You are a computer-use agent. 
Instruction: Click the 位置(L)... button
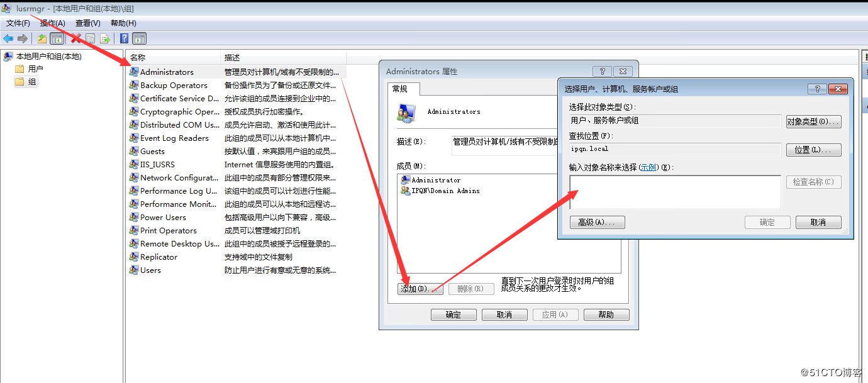coord(814,150)
